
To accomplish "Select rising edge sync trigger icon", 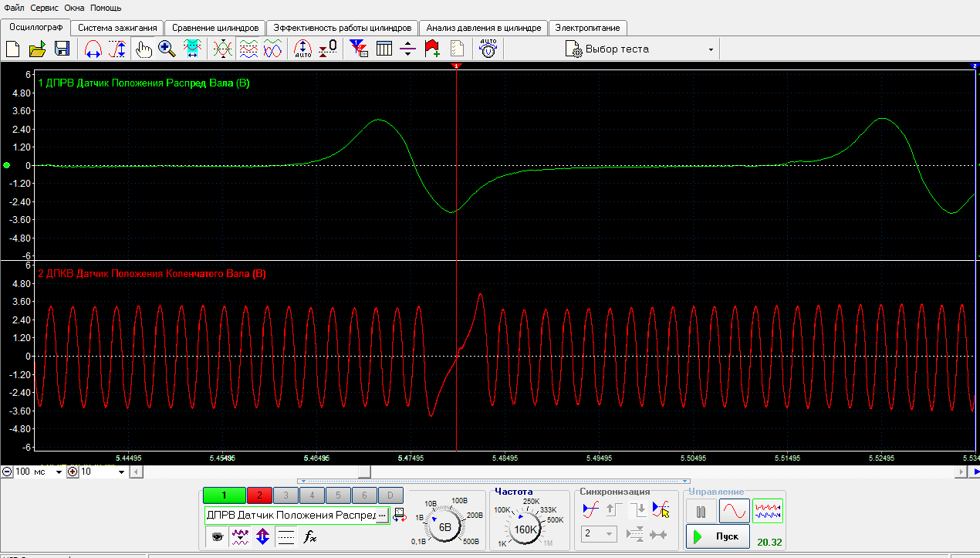I will [x=591, y=509].
